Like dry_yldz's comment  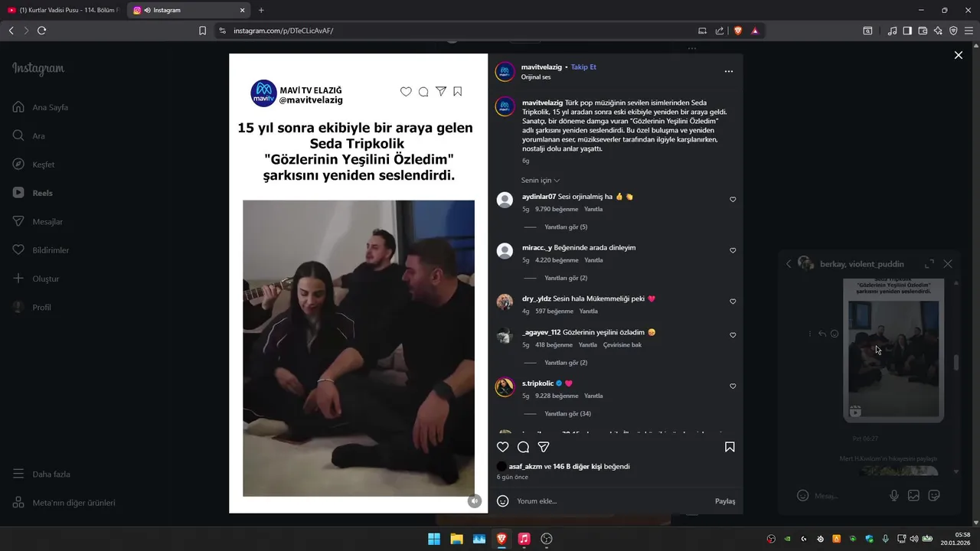pos(733,302)
